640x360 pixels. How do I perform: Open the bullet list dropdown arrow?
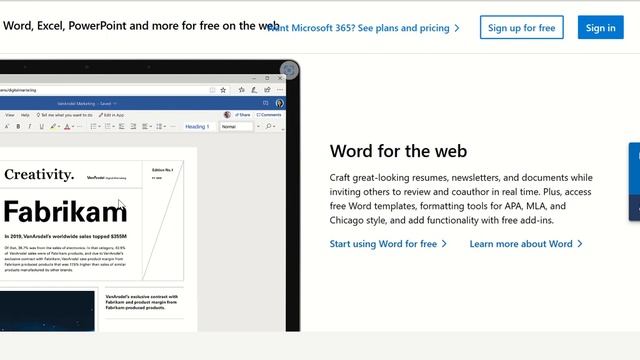click(x=99, y=126)
